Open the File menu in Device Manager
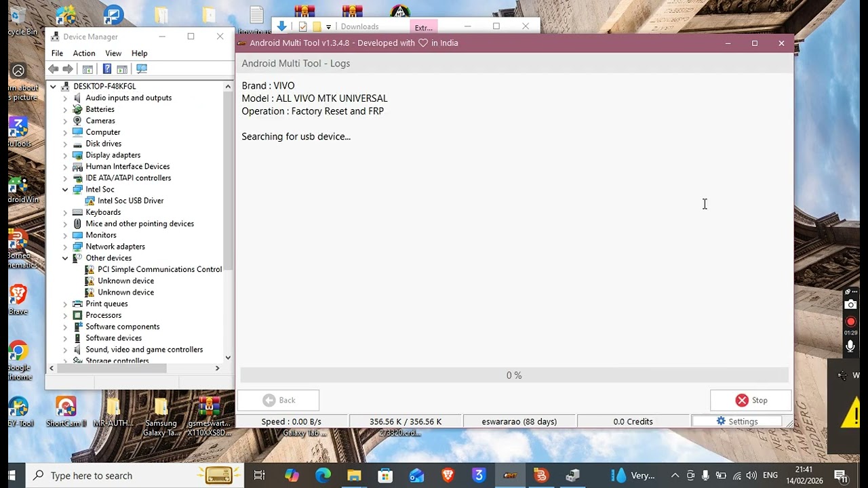Viewport: 868px width, 488px height. pos(58,54)
